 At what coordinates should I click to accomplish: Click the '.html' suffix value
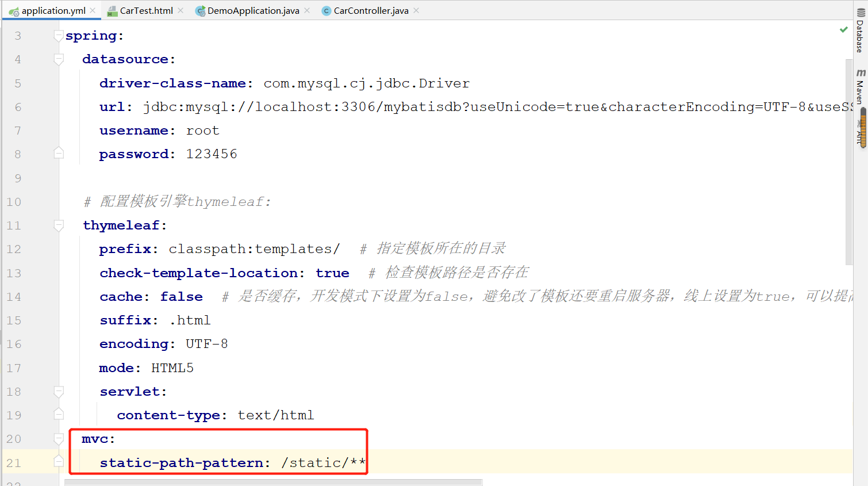[190, 320]
